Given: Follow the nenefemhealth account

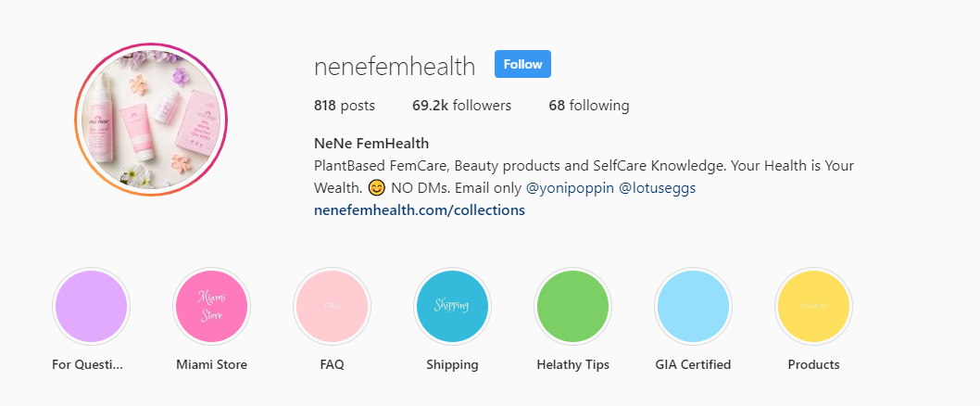Looking at the screenshot, I should point(522,65).
